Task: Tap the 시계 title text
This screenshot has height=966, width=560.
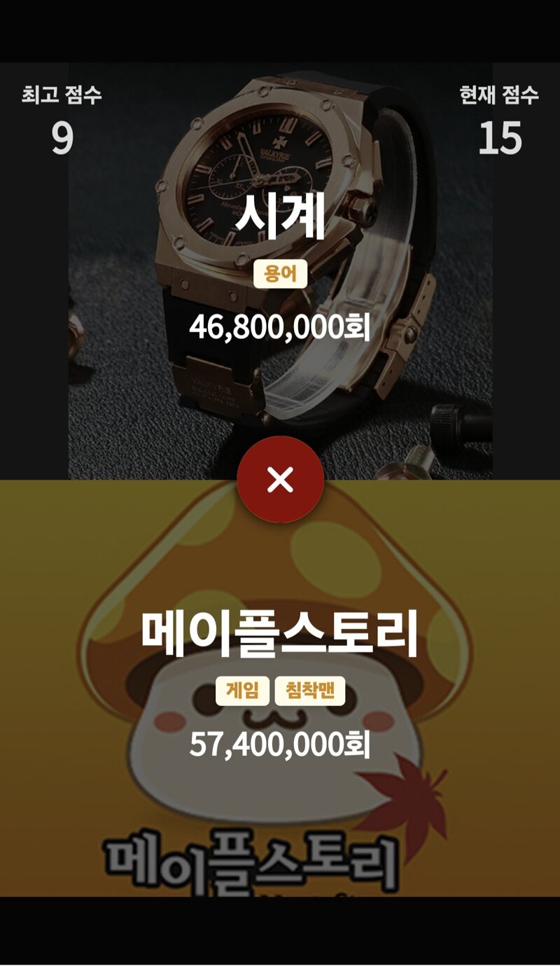Action: pos(280,216)
